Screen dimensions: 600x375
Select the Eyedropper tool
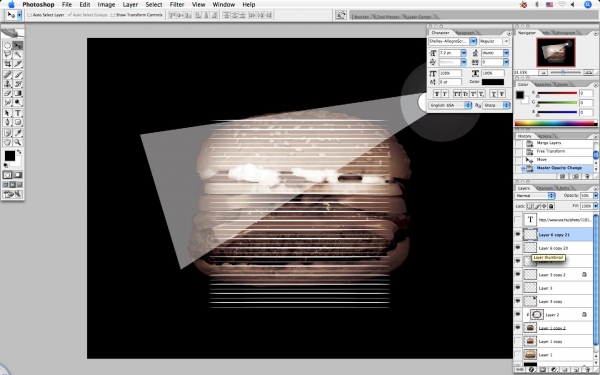coord(18,133)
